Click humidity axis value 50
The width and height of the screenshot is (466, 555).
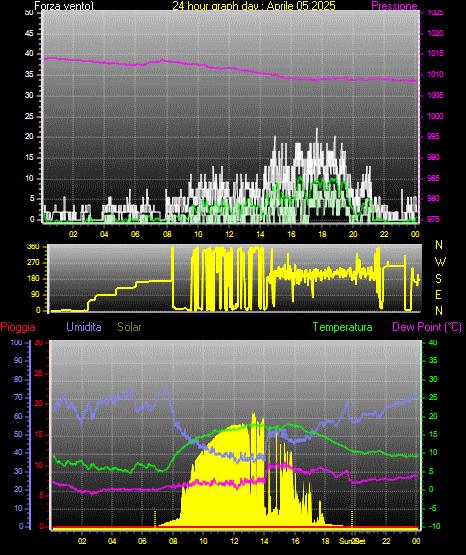(x=18, y=434)
